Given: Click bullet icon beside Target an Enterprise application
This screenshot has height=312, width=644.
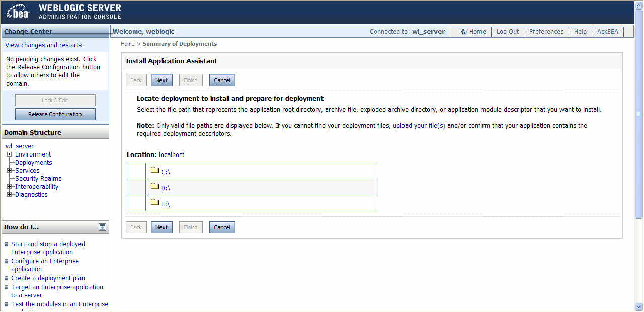Looking at the screenshot, I should (x=7, y=287).
